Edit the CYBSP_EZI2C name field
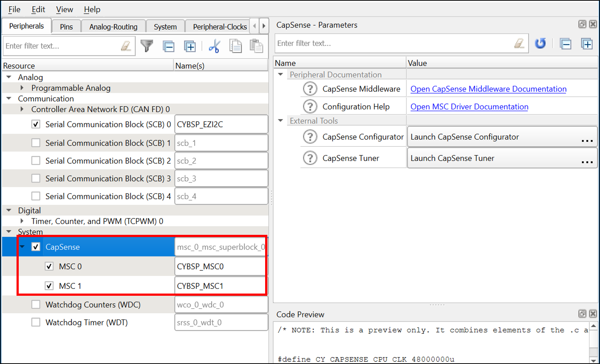Image resolution: width=600 pixels, height=364 pixels. coord(221,124)
